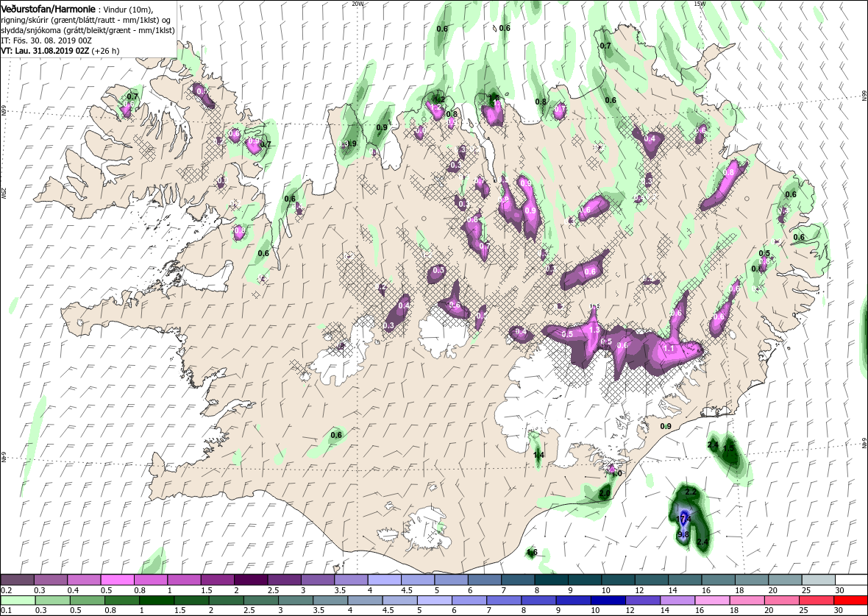The width and height of the screenshot is (868, 616).
Task: Click the palest green 0.1 rain-scale swatch
Action: pyautogui.click(x=18, y=601)
